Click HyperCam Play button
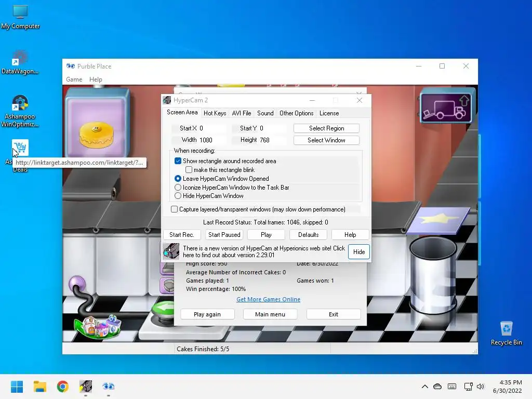This screenshot has width=532, height=399. (x=266, y=235)
